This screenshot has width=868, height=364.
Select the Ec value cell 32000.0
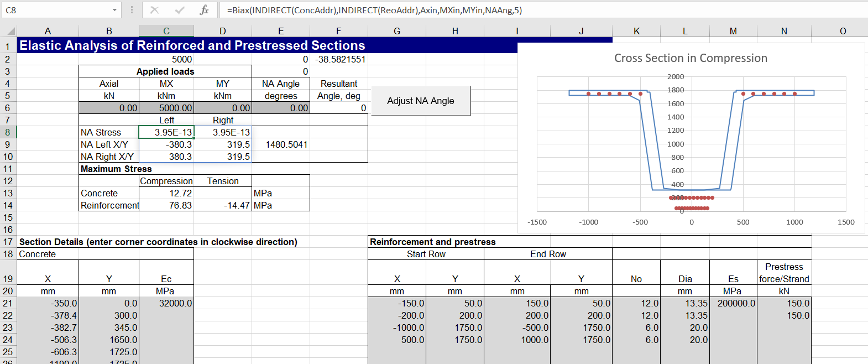166,303
